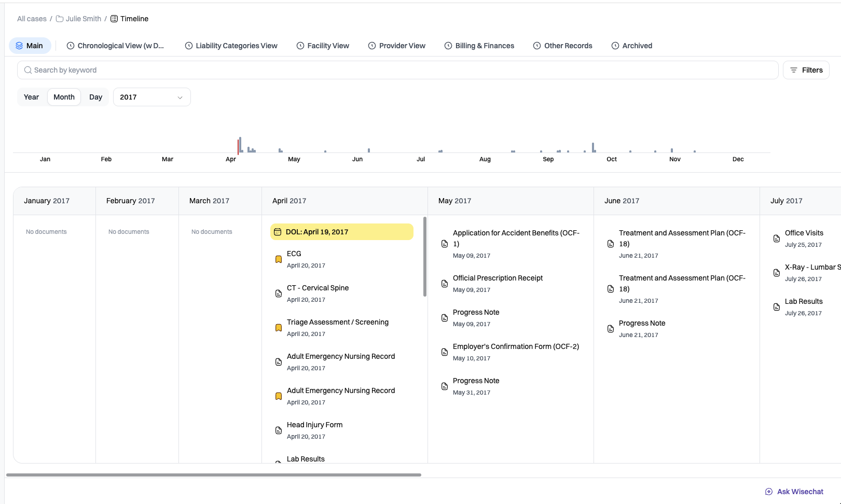
Task: Click document icon beside Office Visits
Action: pyautogui.click(x=777, y=239)
